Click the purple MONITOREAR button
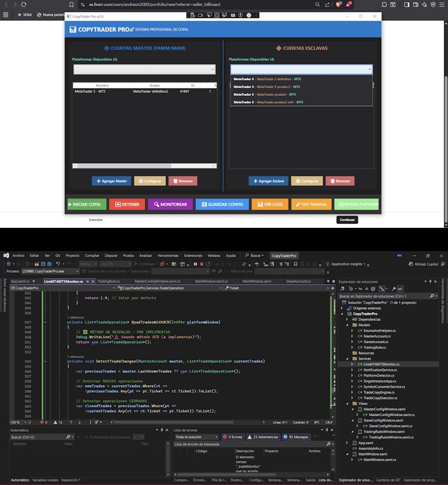 point(170,204)
